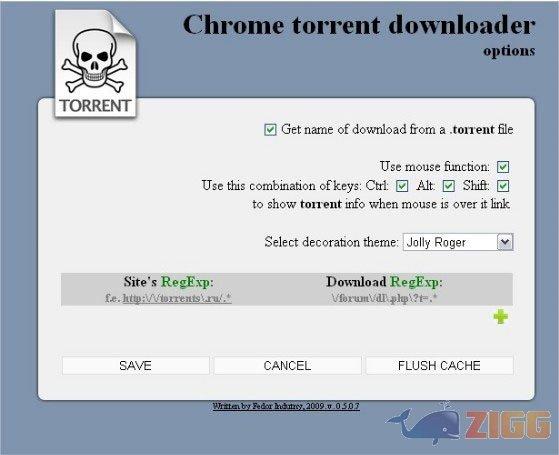Click the CANCEL button
The width and height of the screenshot is (559, 455).
pos(287,365)
